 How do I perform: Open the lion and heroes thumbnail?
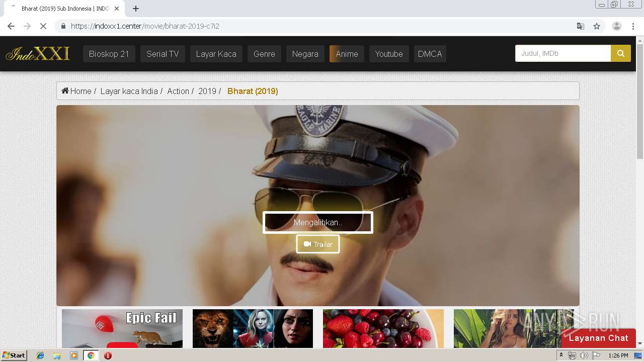click(253, 328)
